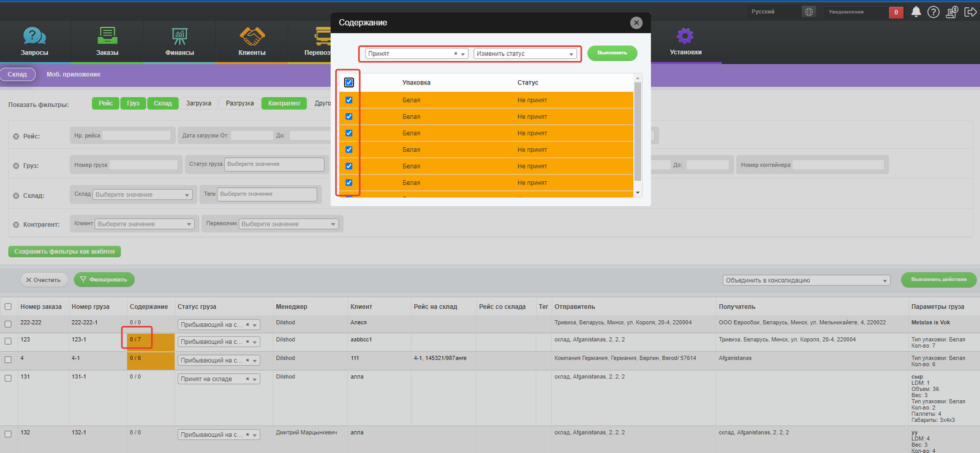Screen dimensions: 980x453
Task: Open the Установки gear icon
Action: point(685,36)
